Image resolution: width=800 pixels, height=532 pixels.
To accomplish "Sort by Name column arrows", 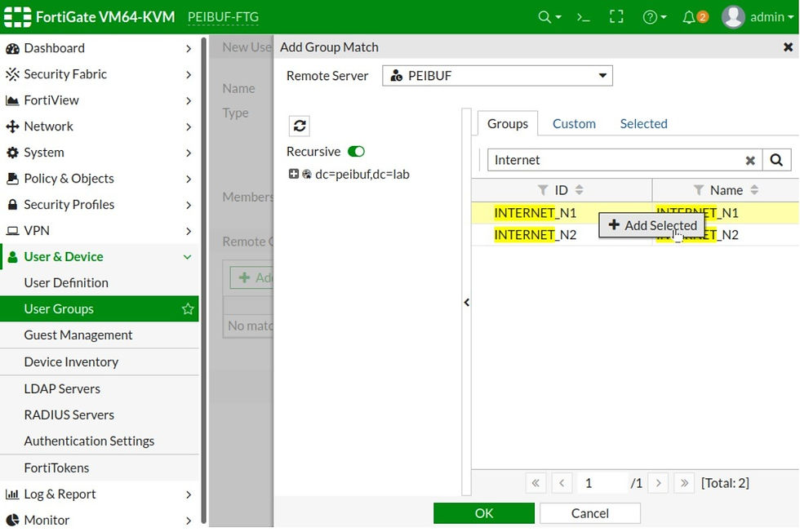I will click(x=754, y=190).
